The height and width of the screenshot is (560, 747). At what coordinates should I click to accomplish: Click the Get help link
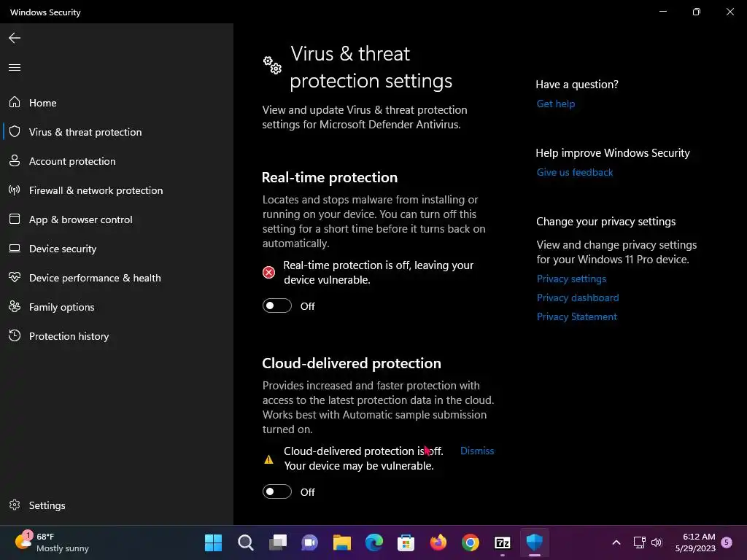tap(555, 104)
